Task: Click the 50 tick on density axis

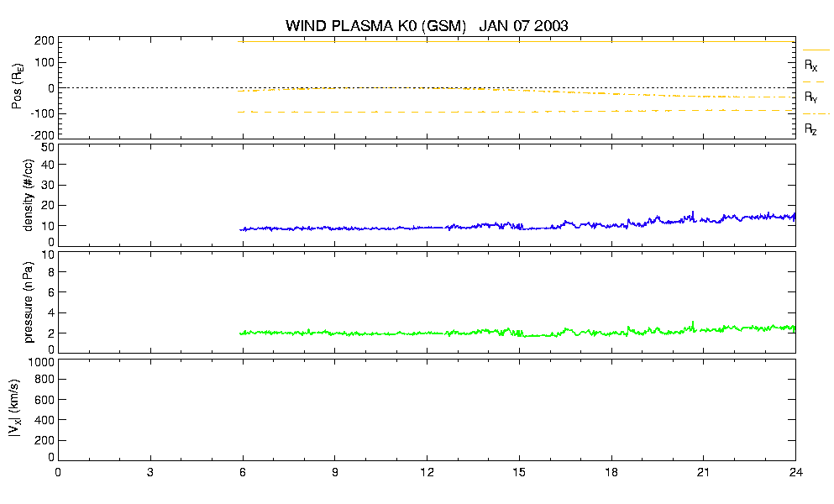Action: point(48,148)
